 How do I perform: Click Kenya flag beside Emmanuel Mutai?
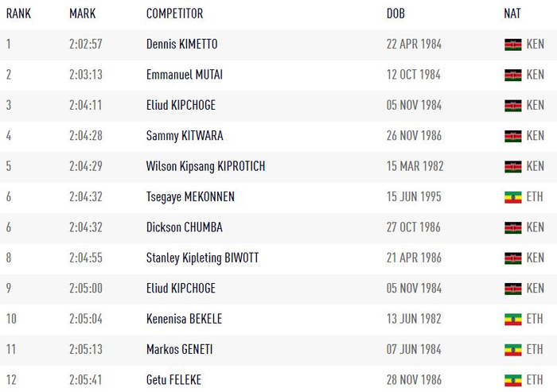click(512, 75)
